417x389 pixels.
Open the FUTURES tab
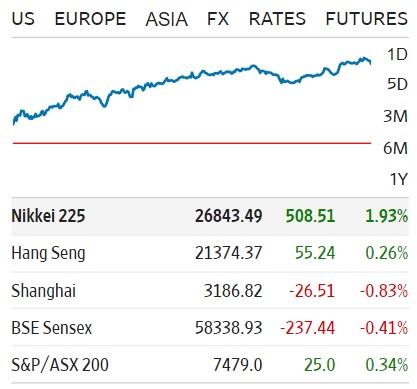coord(367,18)
